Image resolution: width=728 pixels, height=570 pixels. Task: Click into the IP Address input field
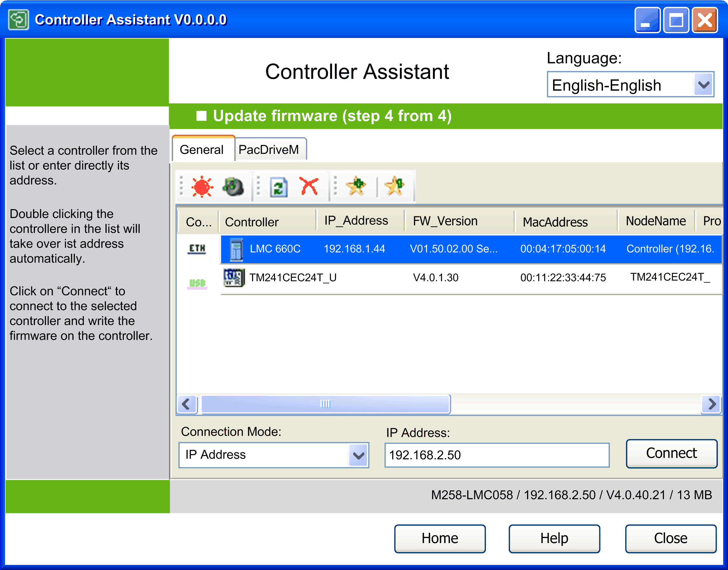497,455
